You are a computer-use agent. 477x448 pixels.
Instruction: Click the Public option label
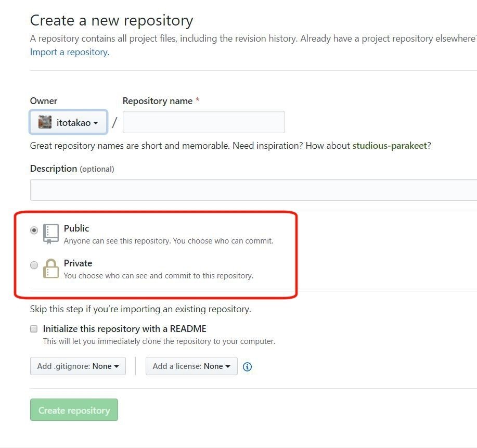coord(76,228)
